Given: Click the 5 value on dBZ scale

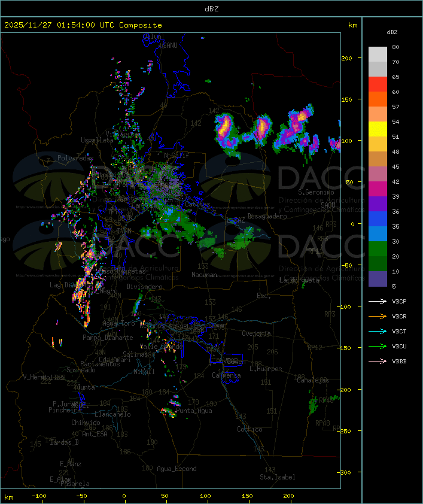Looking at the screenshot, I should (x=394, y=286).
